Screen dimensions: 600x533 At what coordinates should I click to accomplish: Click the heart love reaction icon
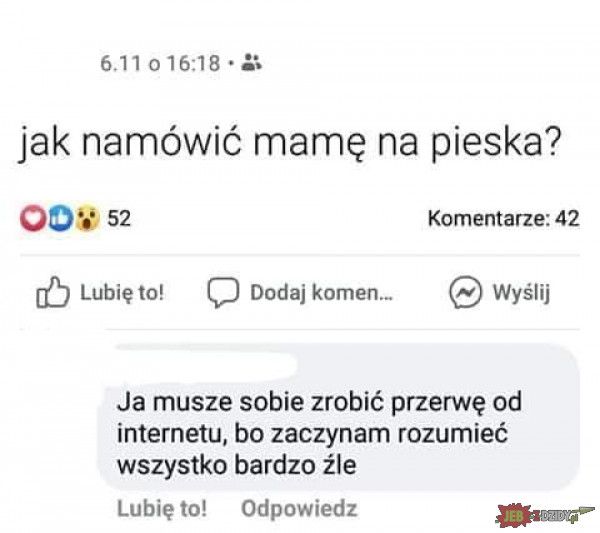[x=33, y=218]
